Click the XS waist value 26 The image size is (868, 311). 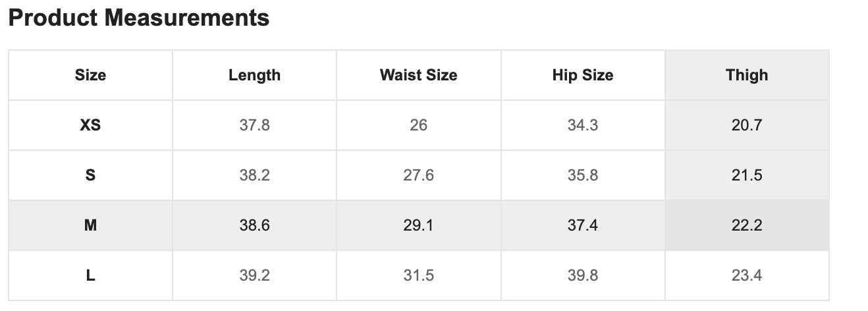(418, 125)
